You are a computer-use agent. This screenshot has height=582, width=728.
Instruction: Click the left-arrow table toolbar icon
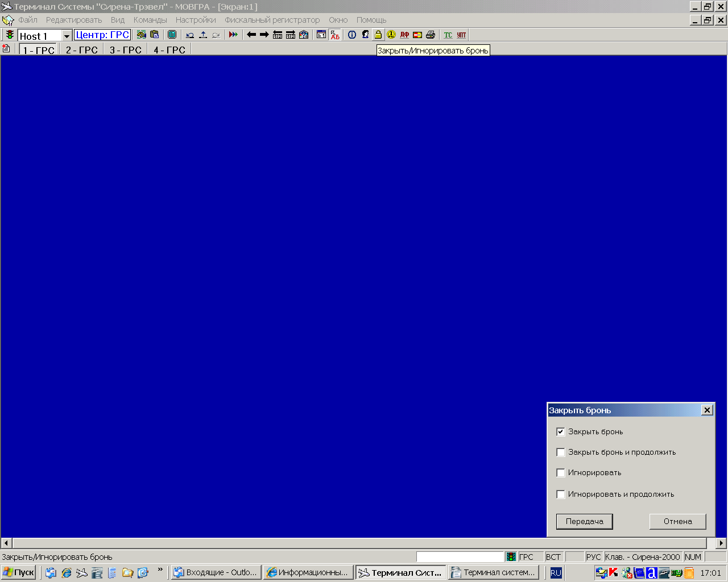tap(278, 35)
